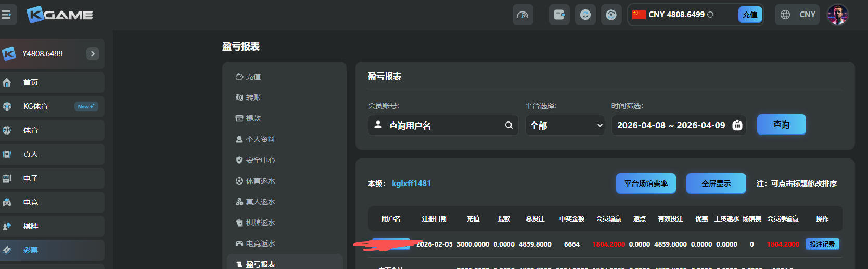Expand the ¥4808.6499 wallet chevron arrow
868x269 pixels.
[93, 54]
